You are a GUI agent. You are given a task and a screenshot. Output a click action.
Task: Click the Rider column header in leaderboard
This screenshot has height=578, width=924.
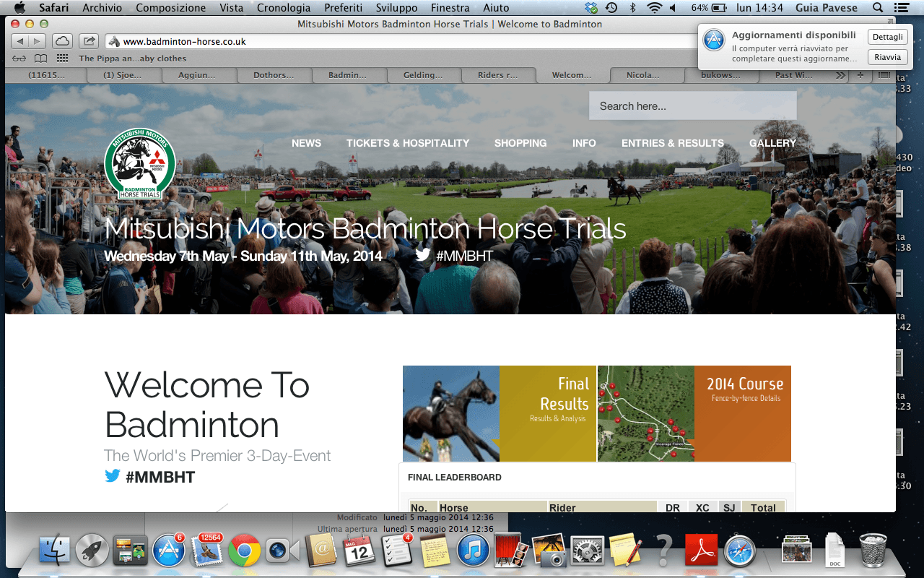pyautogui.click(x=602, y=507)
